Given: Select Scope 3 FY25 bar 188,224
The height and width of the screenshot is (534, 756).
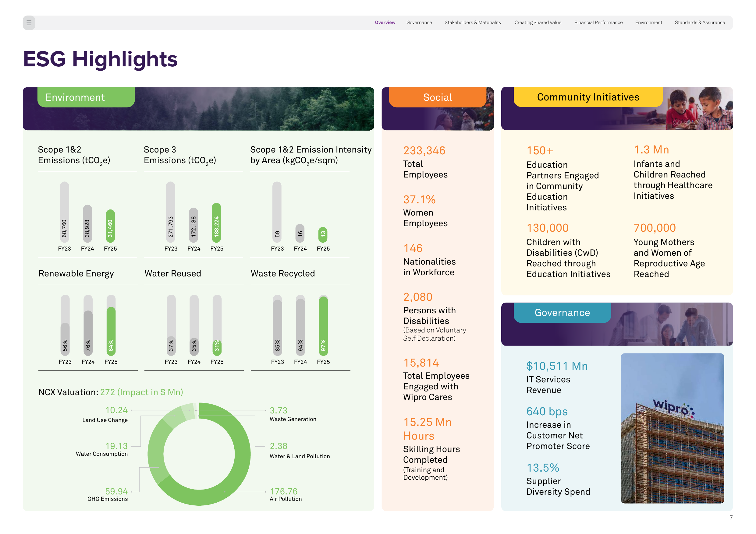Looking at the screenshot, I should [216, 223].
